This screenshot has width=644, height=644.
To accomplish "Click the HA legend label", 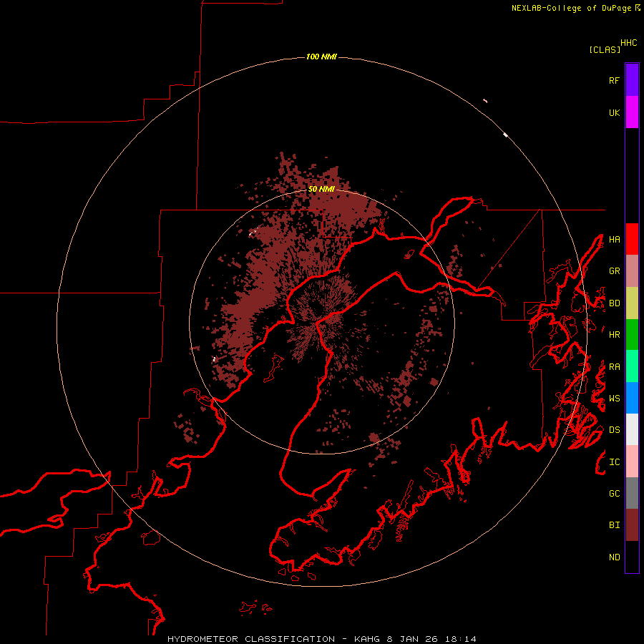I will [x=614, y=240].
